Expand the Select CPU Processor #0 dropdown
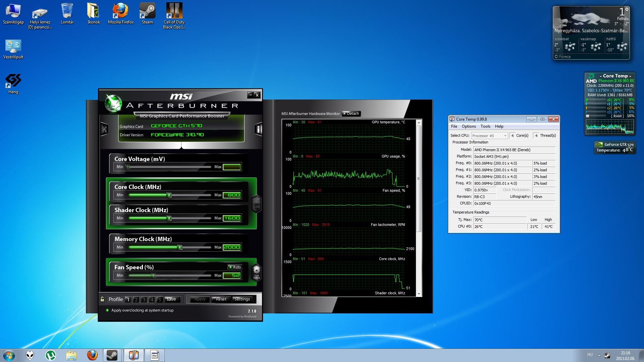The width and height of the screenshot is (644, 362). pos(490,136)
